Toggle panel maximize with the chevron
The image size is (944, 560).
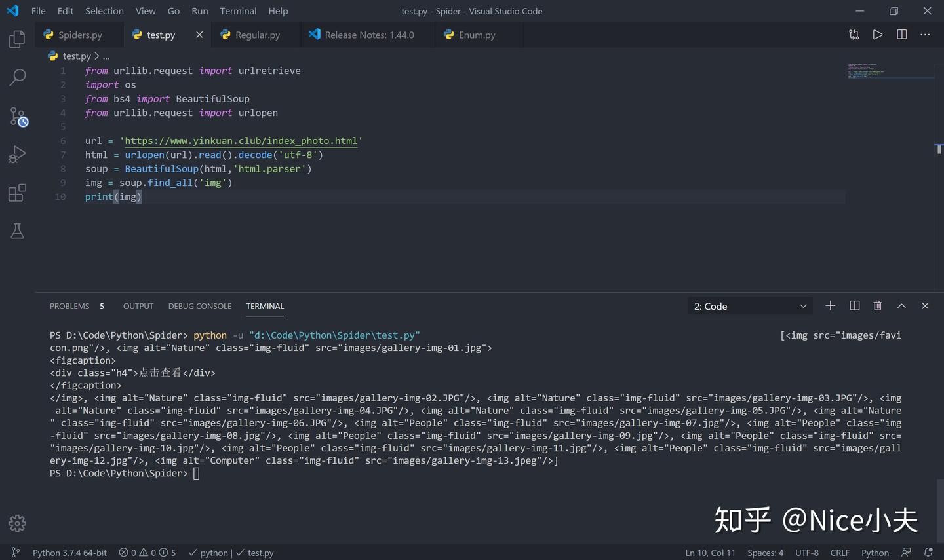click(x=901, y=305)
